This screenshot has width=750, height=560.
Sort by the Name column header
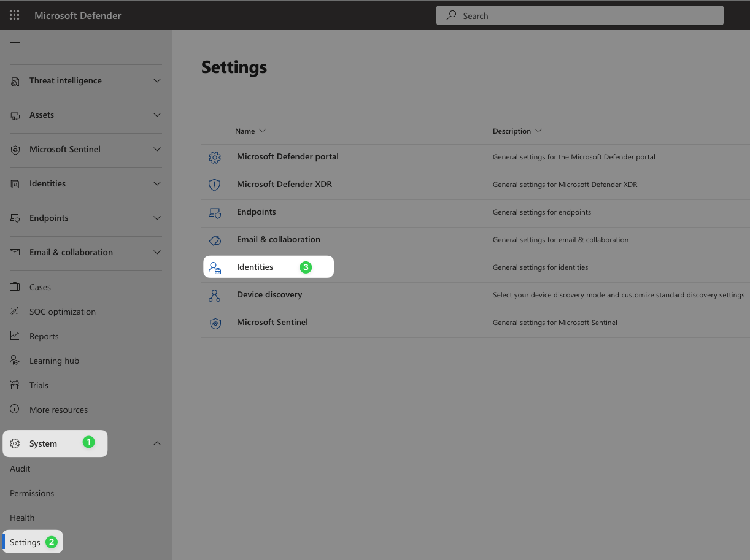coord(250,131)
